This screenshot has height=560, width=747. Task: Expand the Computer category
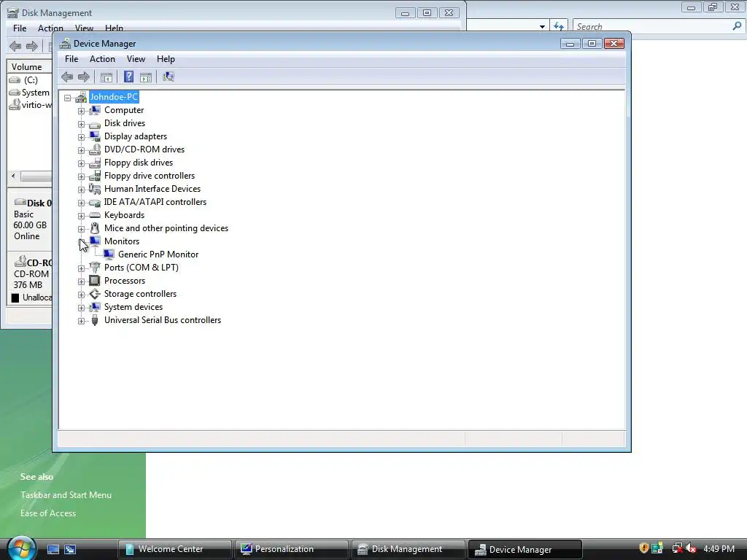(81, 111)
